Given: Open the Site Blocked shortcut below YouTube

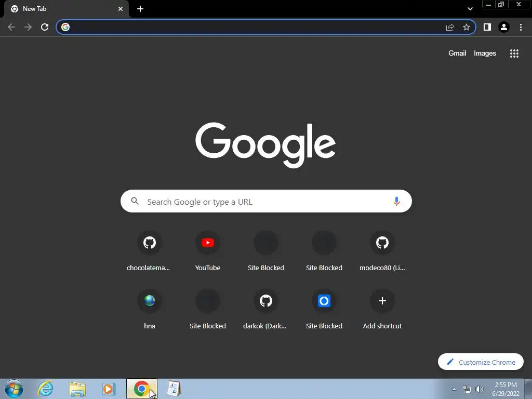Looking at the screenshot, I should [208, 309].
